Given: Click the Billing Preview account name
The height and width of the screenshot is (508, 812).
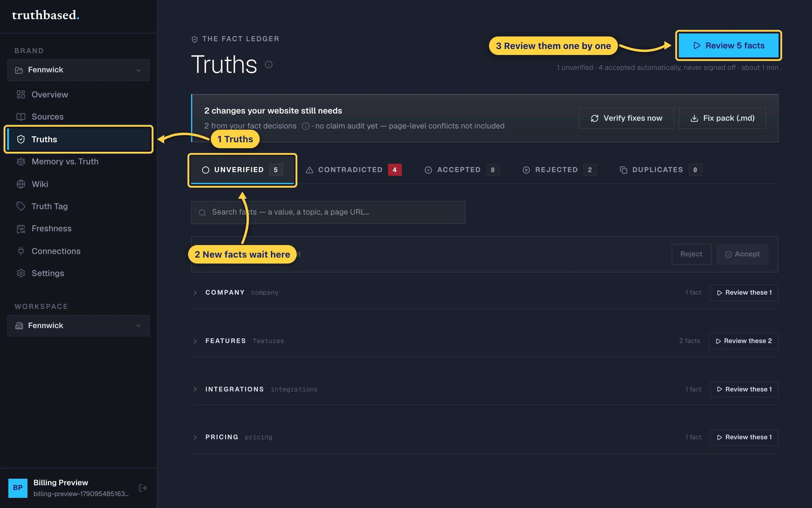Looking at the screenshot, I should pyautogui.click(x=61, y=483).
